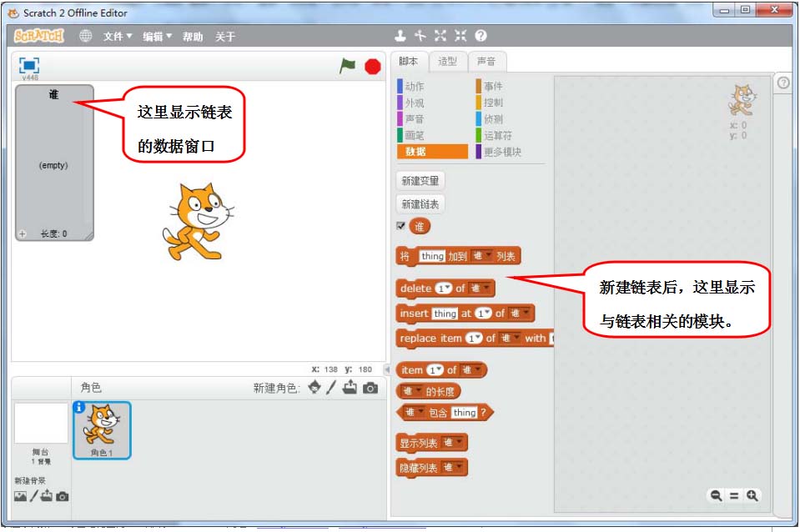
Task: Paint a new sprite with brush icon
Action: [331, 388]
